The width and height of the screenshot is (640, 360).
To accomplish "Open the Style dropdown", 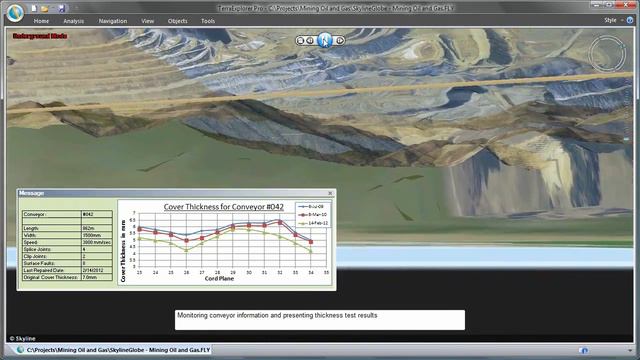I will [613, 20].
